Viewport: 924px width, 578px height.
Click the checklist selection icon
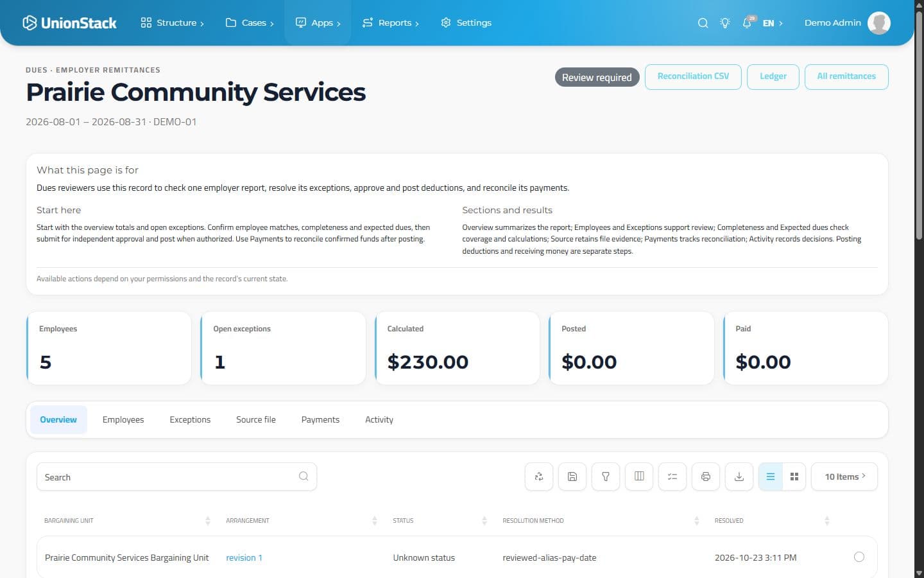click(x=672, y=477)
